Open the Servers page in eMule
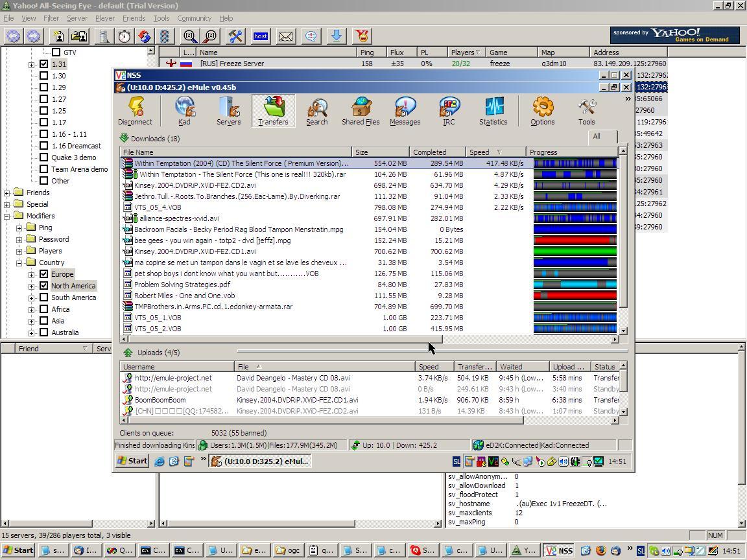The height and width of the screenshot is (560, 747). pos(229,111)
